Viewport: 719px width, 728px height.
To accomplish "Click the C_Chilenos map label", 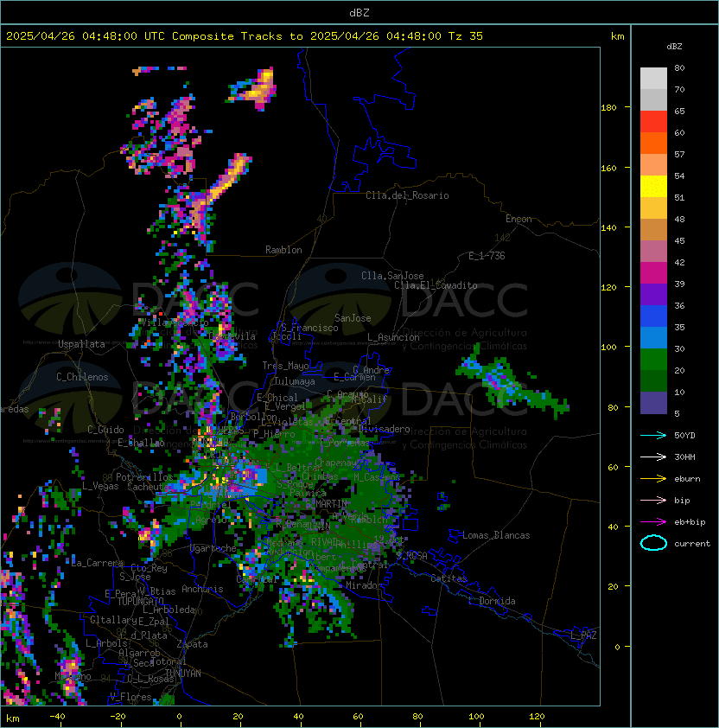I will (82, 377).
